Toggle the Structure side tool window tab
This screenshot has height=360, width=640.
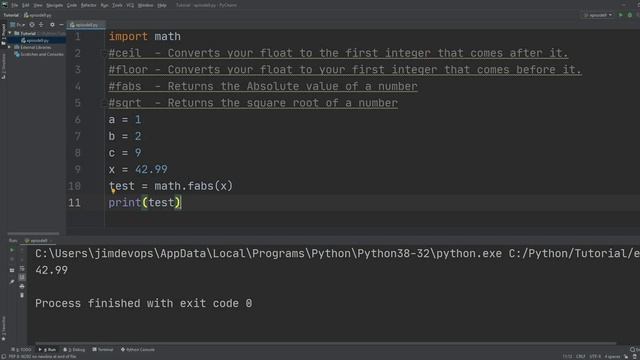click(3, 66)
